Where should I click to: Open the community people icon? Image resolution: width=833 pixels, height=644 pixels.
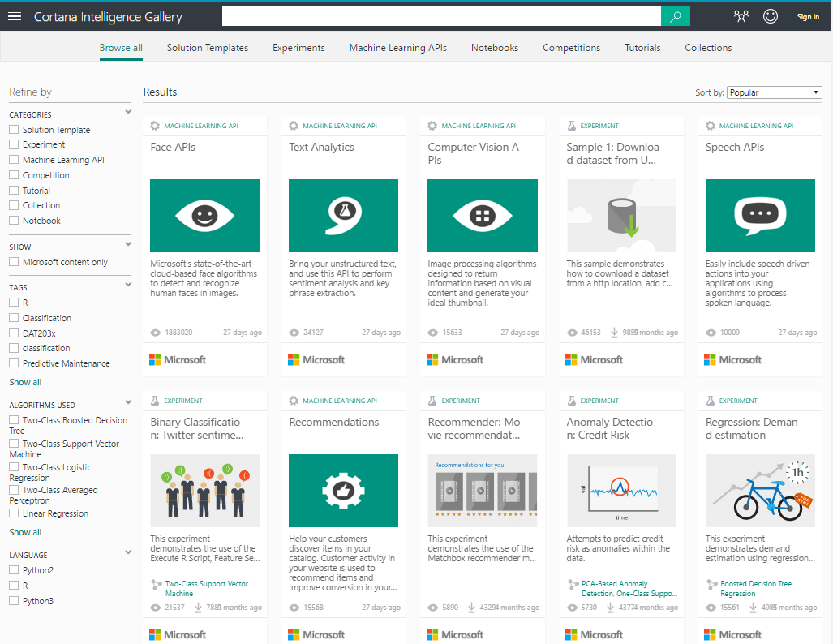point(741,16)
